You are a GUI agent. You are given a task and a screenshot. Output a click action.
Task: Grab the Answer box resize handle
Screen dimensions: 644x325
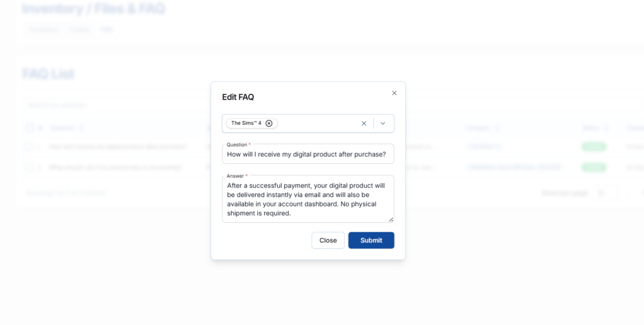pyautogui.click(x=391, y=219)
